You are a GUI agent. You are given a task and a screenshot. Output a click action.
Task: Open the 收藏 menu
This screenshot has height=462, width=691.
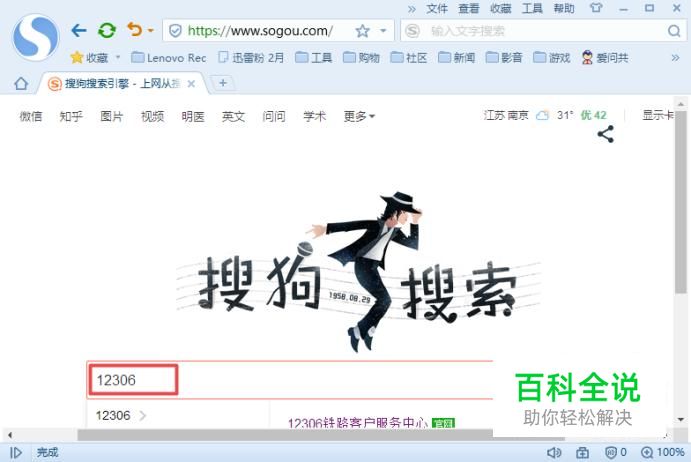pyautogui.click(x=501, y=8)
